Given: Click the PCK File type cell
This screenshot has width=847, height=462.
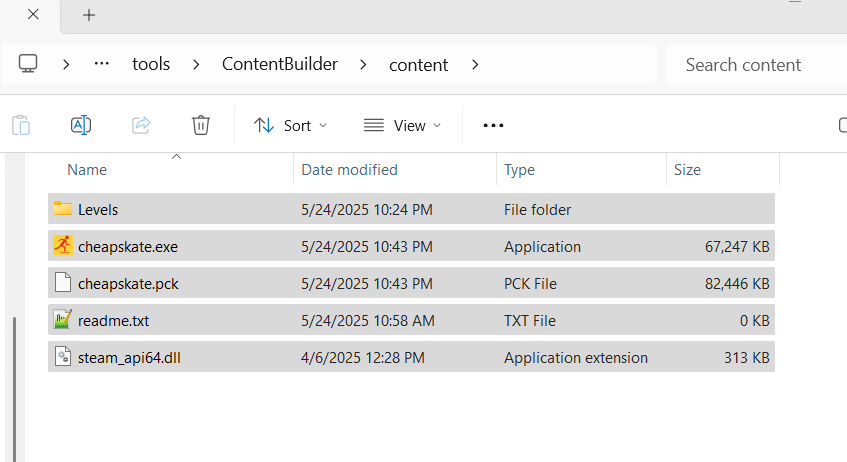Looking at the screenshot, I should click(x=530, y=284).
